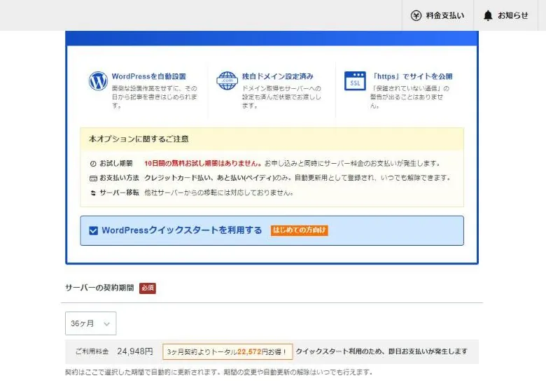Click the クイックスタート利用のため即日お支払い notice
546x392 pixels.
point(381,351)
